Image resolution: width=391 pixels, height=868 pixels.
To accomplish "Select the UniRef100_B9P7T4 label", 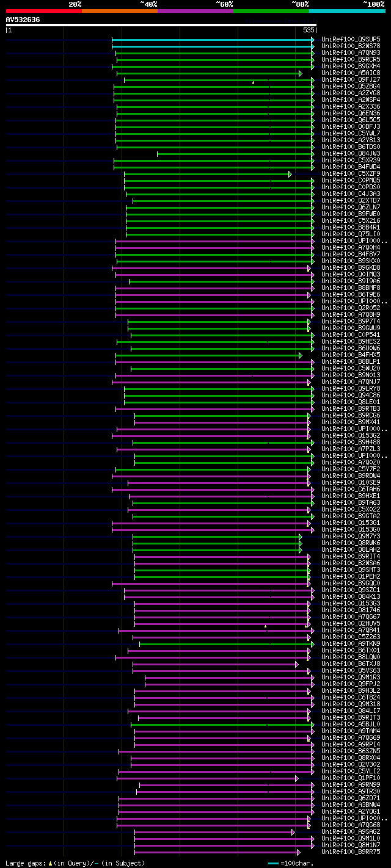I will pos(351,321).
